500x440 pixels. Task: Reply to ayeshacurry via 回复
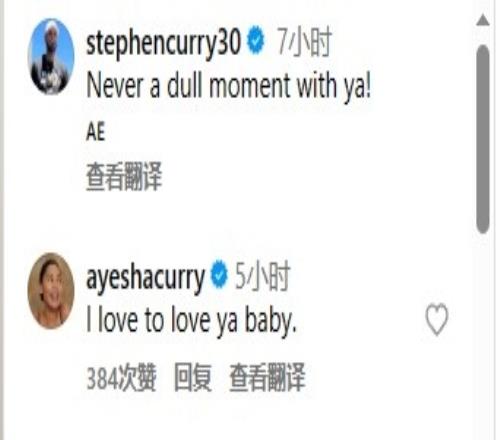click(x=193, y=377)
